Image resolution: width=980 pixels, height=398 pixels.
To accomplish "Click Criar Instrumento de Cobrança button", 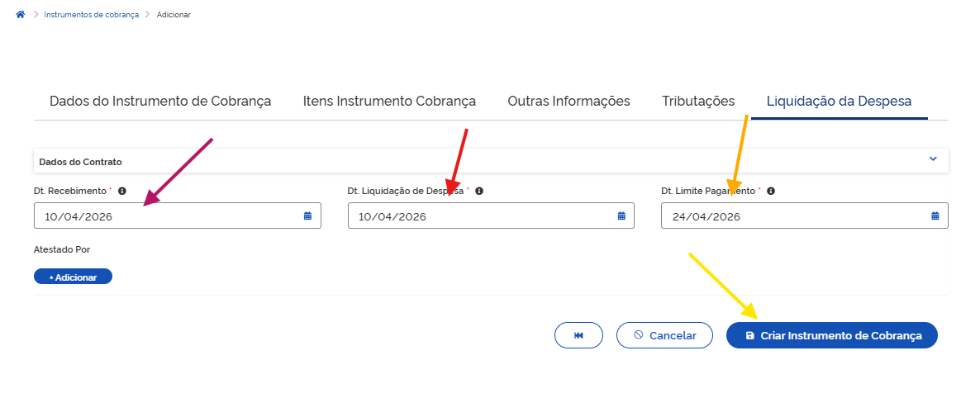I will point(832,335).
